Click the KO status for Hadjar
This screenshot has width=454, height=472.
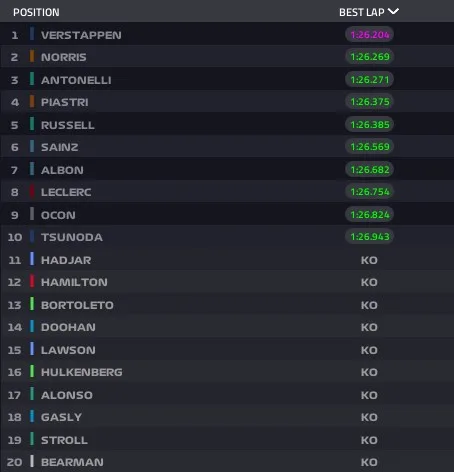369,260
